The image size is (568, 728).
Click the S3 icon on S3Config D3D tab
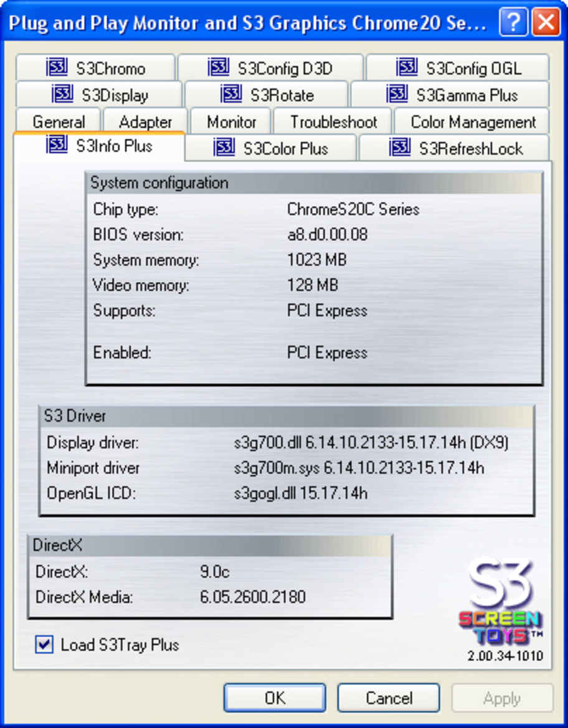coord(218,67)
